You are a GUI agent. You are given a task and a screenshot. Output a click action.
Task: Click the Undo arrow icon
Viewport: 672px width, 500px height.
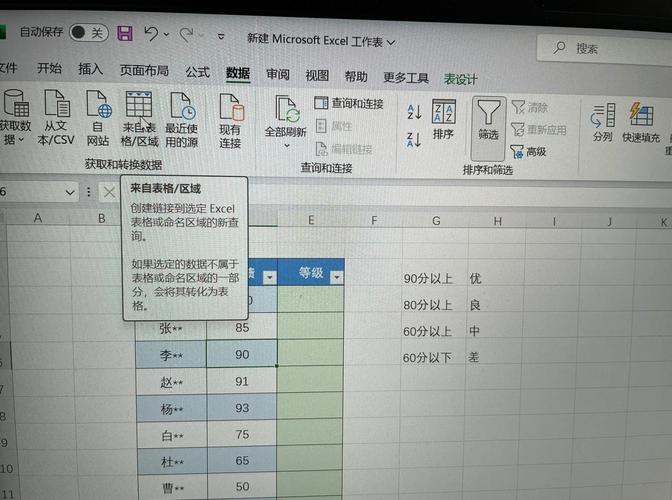coord(150,33)
